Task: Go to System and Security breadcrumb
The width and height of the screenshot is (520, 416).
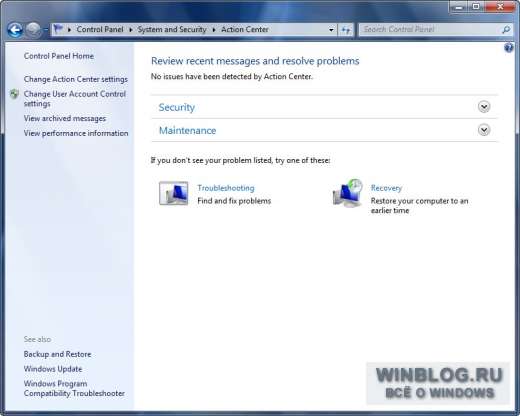Action: (172, 29)
